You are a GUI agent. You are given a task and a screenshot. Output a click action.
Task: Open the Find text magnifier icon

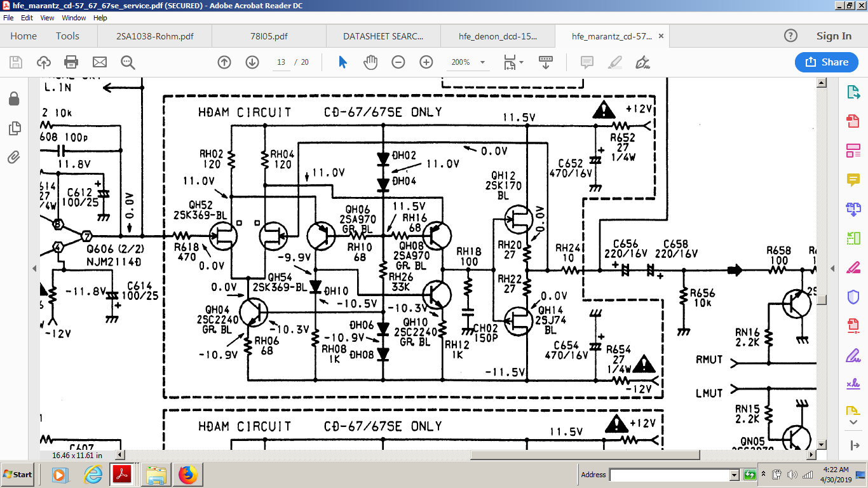click(x=128, y=62)
